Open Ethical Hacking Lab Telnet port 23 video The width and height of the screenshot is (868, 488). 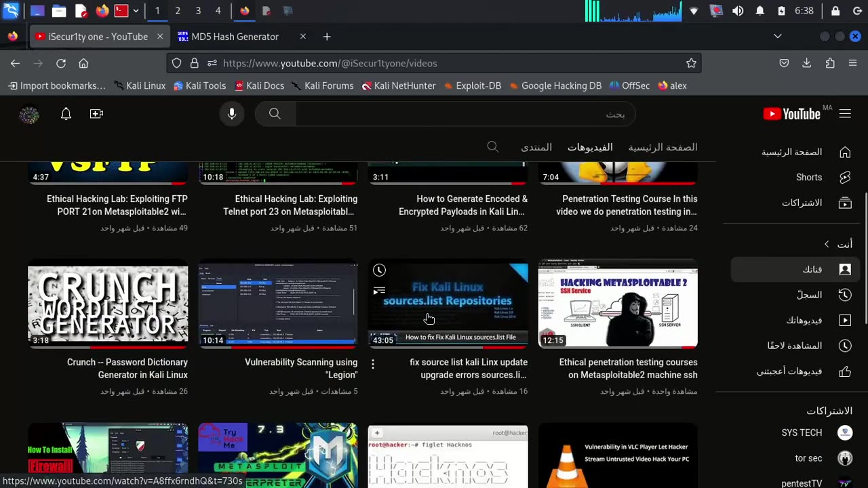coord(290,205)
